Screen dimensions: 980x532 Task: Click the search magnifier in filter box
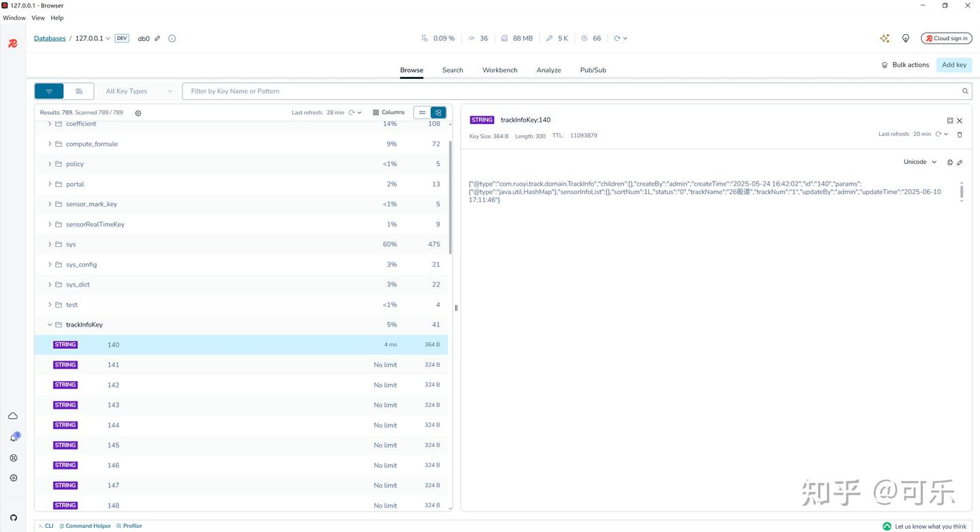coord(965,91)
